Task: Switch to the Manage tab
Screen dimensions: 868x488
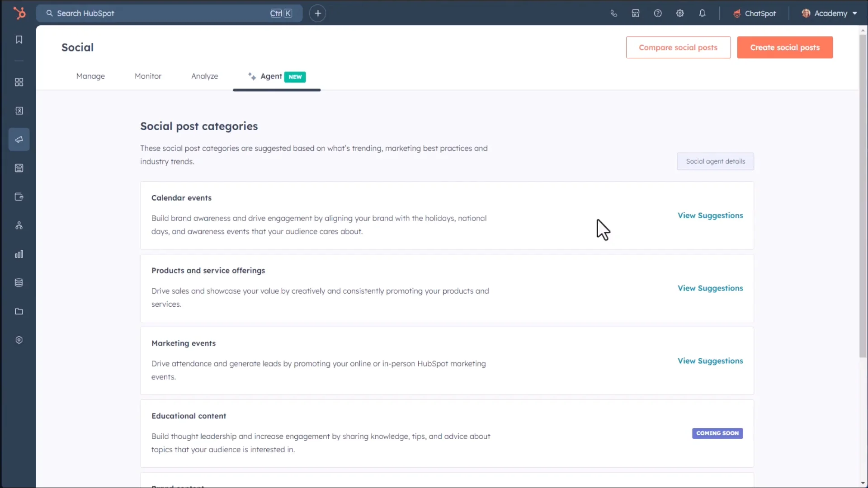Action: 90,76
